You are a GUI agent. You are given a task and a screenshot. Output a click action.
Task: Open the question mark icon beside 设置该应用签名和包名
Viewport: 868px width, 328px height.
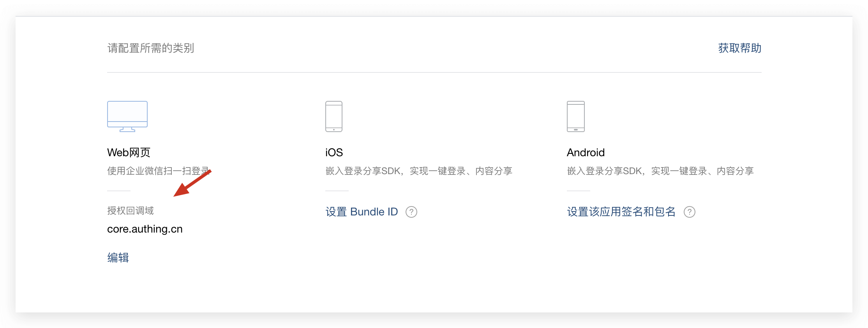pyautogui.click(x=690, y=212)
